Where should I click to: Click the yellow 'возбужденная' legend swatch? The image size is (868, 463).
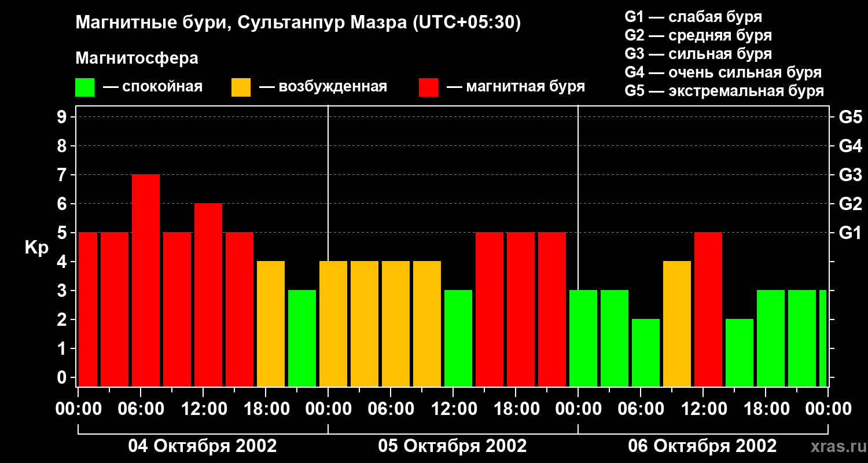[241, 87]
